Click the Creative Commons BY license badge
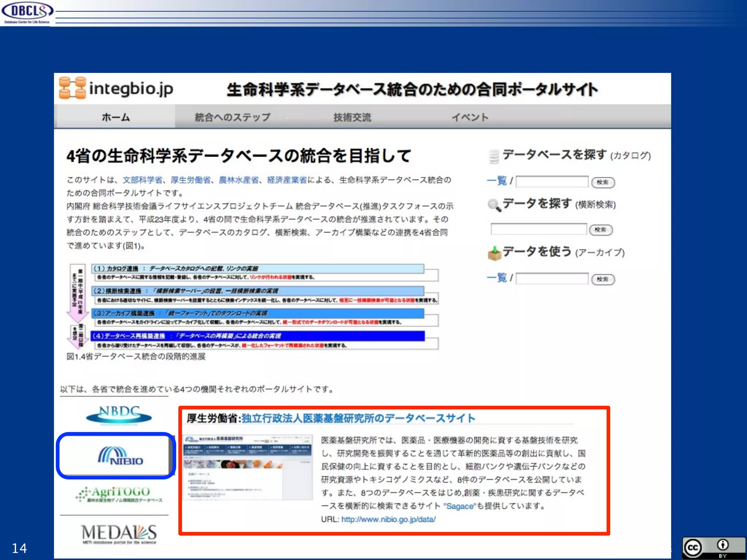This screenshot has height=560, width=747. pyautogui.click(x=714, y=547)
